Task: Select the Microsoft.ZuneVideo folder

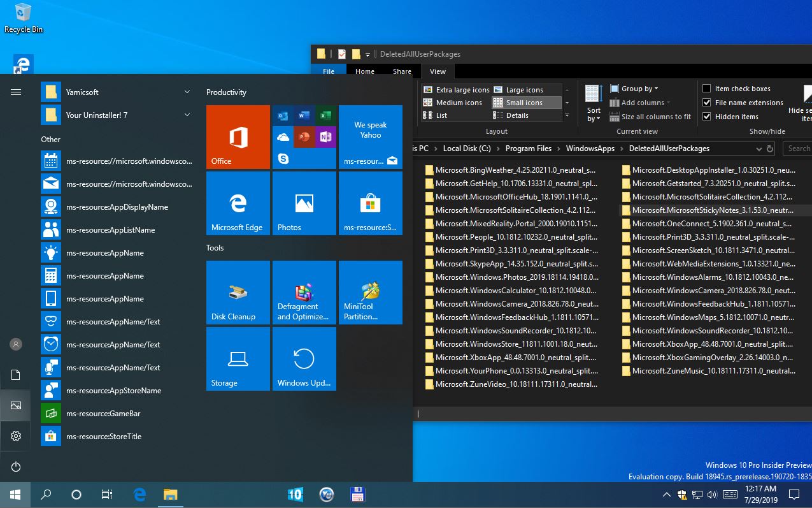Action: coord(511,384)
